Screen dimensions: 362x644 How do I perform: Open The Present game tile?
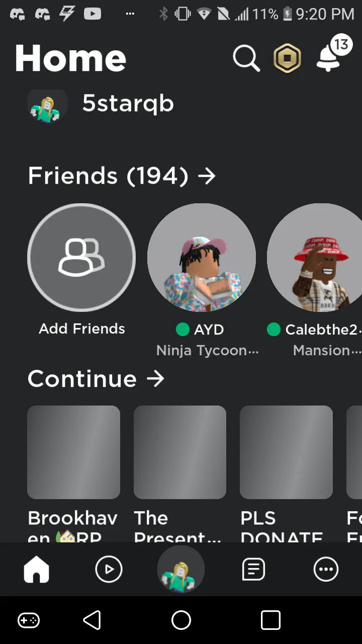pos(180,452)
